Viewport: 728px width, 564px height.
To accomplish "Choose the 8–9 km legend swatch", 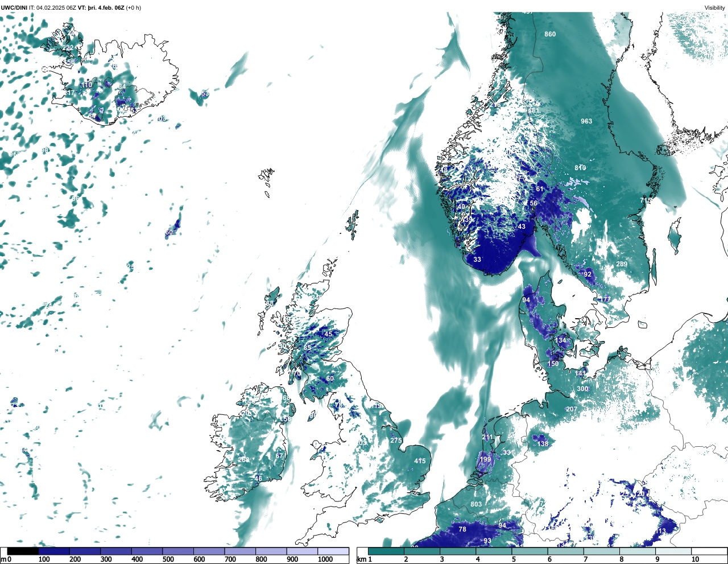I will (x=639, y=551).
